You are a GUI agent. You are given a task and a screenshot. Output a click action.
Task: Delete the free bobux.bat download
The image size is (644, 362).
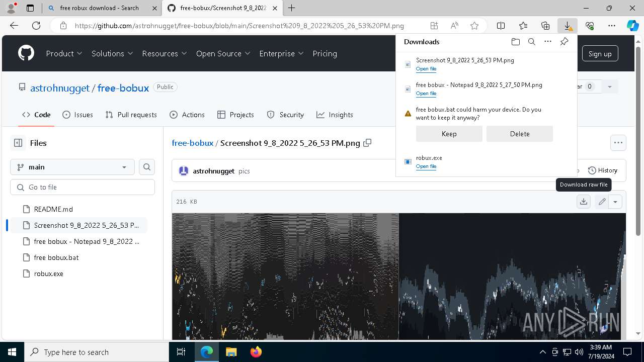click(x=519, y=134)
